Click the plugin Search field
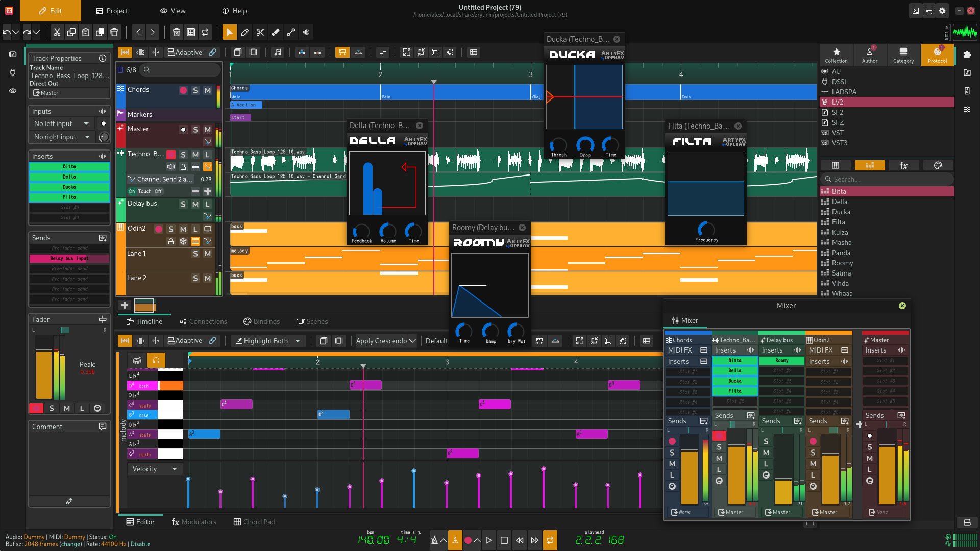The width and height of the screenshot is (980, 551). (x=887, y=179)
